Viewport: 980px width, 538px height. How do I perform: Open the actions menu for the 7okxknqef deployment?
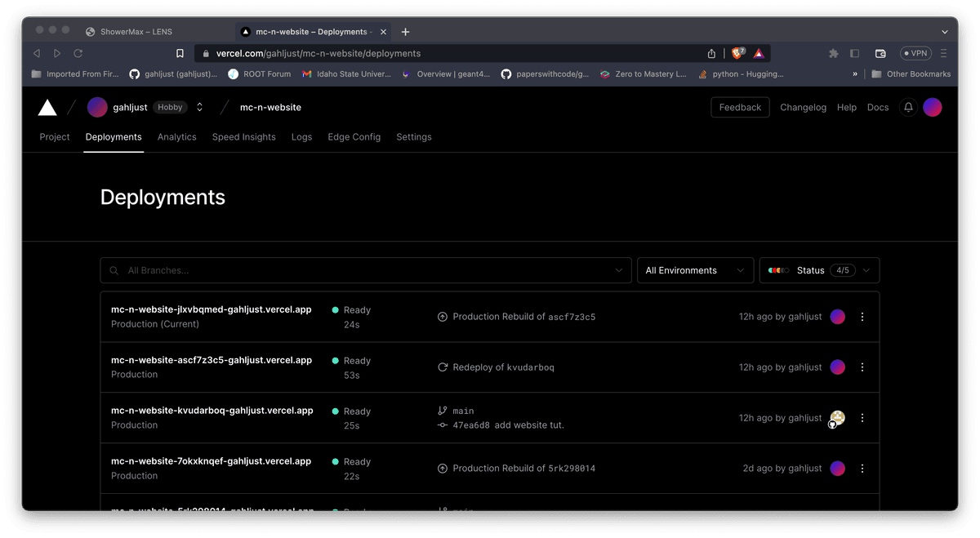[x=862, y=469]
